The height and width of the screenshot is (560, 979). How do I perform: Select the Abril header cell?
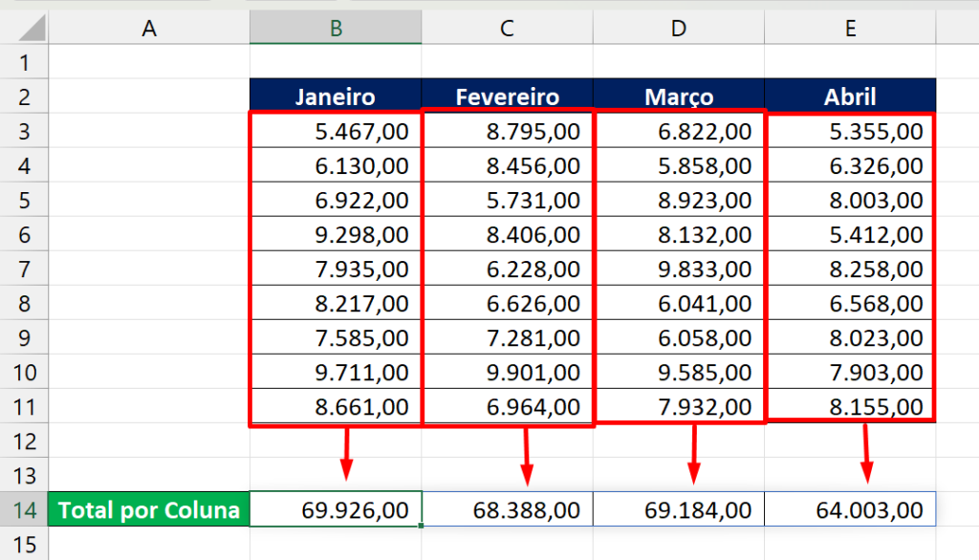849,96
